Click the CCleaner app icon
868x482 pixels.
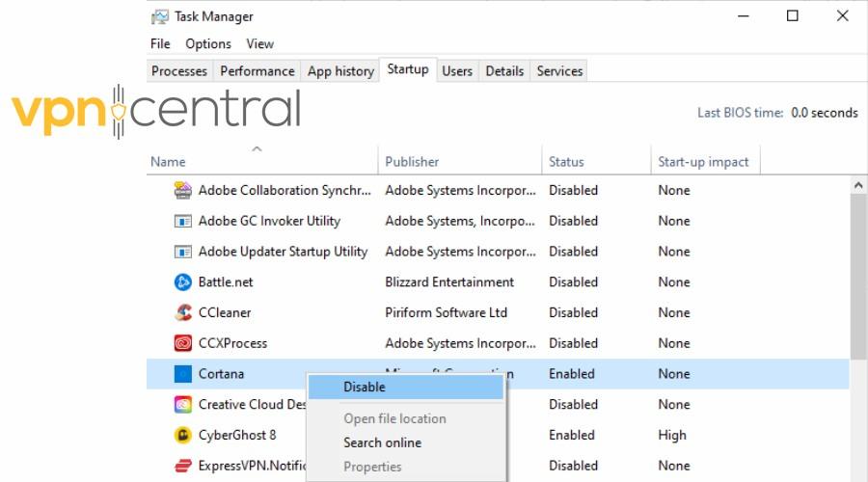click(x=182, y=312)
